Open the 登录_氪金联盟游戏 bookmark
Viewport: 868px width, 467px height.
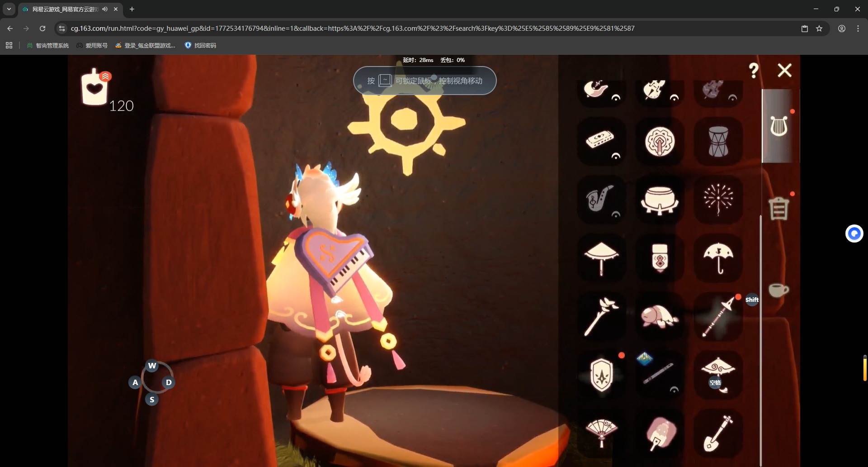tap(145, 45)
